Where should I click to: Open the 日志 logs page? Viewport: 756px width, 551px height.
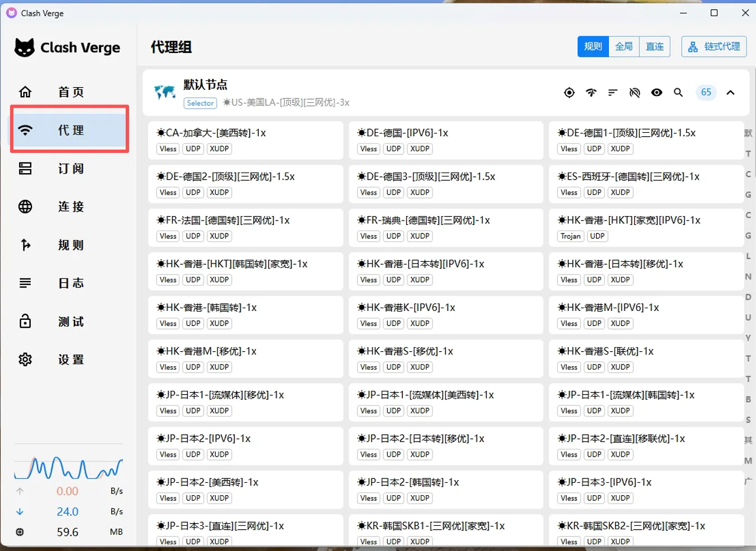coord(70,283)
